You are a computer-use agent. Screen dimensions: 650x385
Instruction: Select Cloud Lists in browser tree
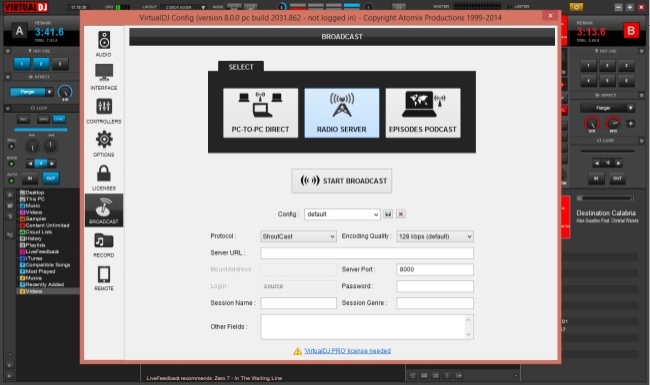click(x=36, y=232)
